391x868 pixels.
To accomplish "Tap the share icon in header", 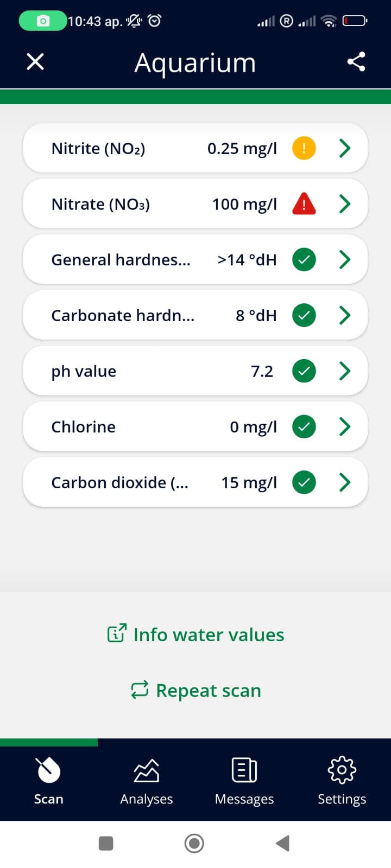I will point(356,62).
